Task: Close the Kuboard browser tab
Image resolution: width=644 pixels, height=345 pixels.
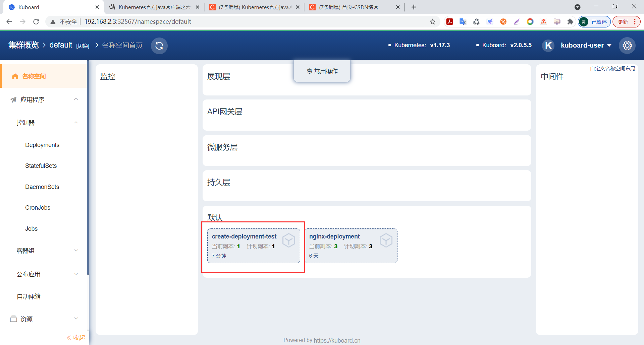Action: (x=97, y=7)
